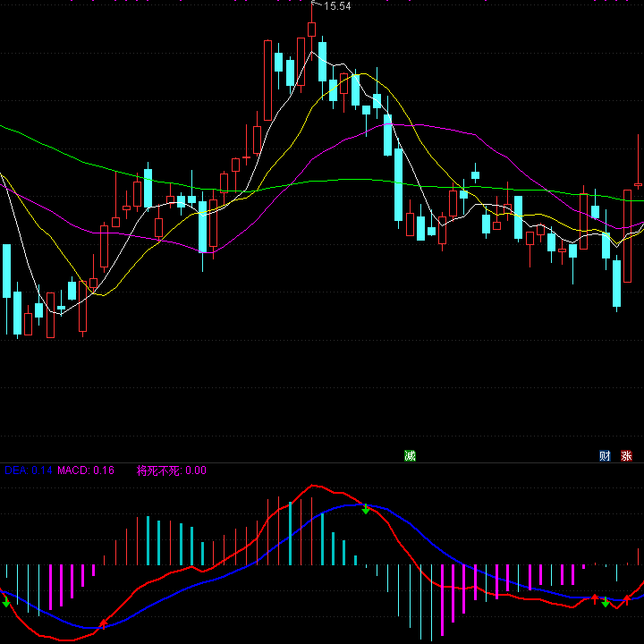Click the 15.54 high price label
The image size is (644, 644).
337,6
